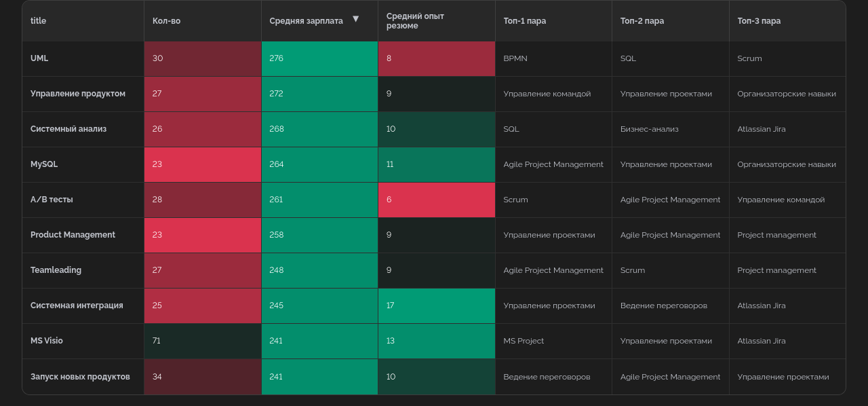
Task: Select the Product Management row title
Action: coord(73,235)
